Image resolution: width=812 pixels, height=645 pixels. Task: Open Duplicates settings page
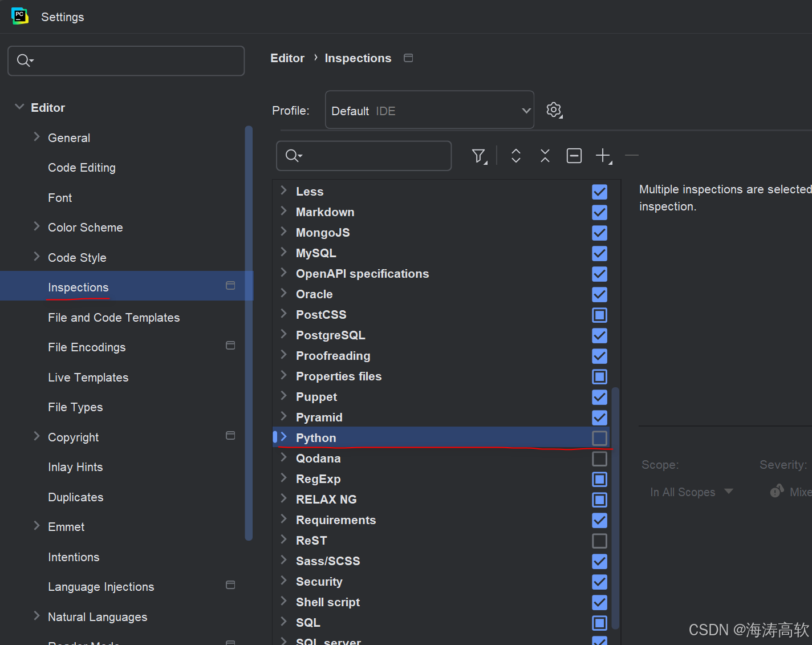click(x=76, y=497)
